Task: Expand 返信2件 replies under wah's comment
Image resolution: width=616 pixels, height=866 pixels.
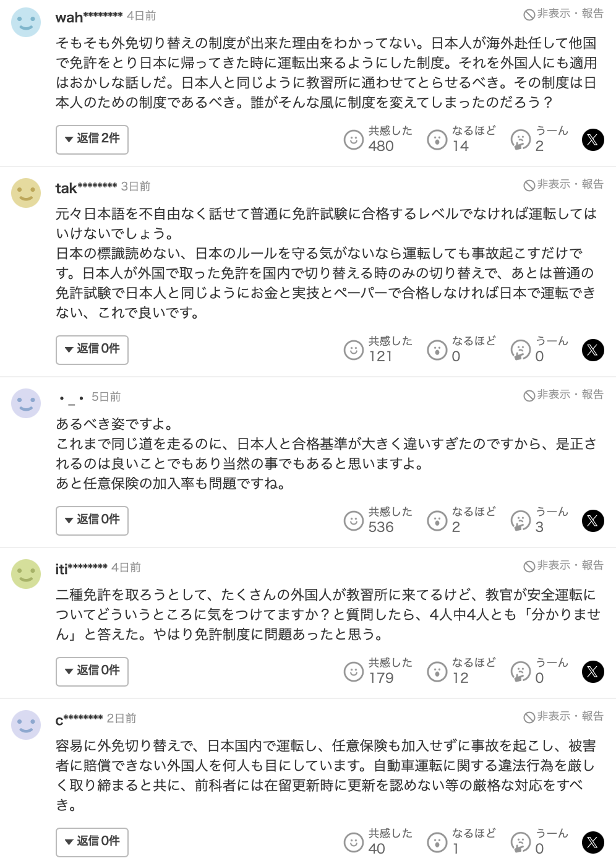Action: click(92, 139)
